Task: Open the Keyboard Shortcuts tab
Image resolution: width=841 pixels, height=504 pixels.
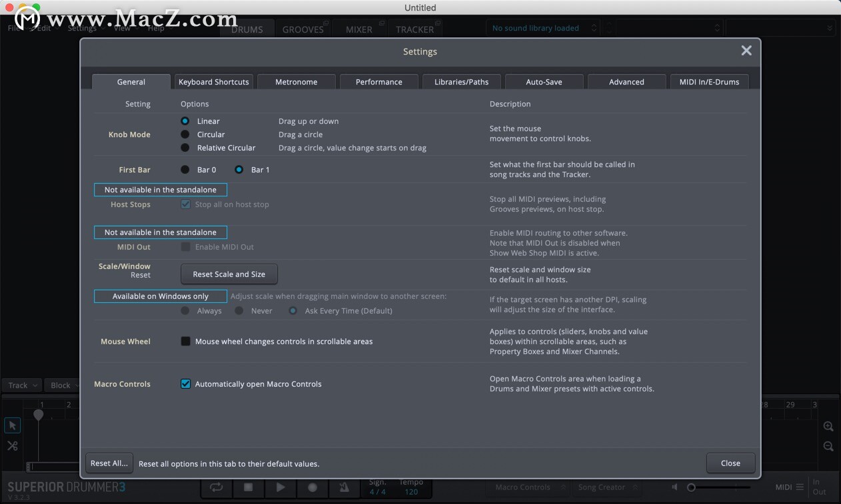Action: (214, 82)
